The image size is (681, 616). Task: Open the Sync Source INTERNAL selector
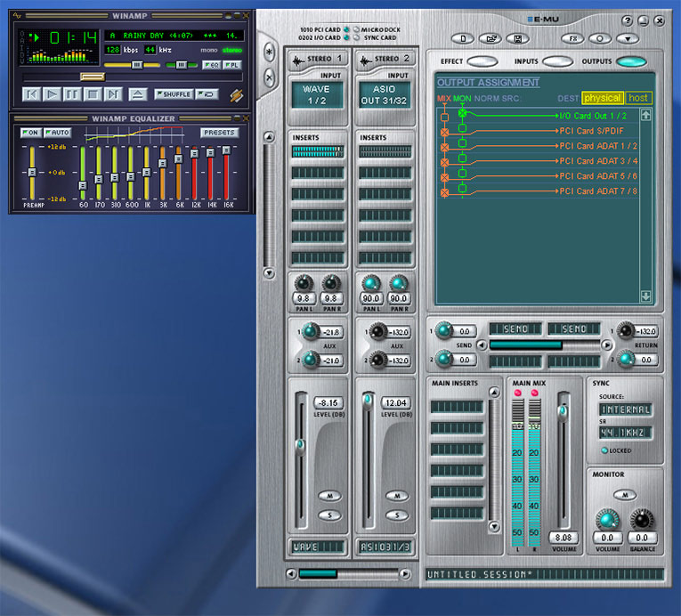[x=625, y=409]
